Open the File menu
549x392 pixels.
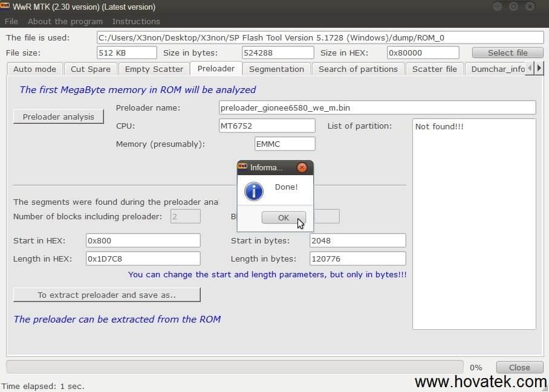(x=11, y=21)
